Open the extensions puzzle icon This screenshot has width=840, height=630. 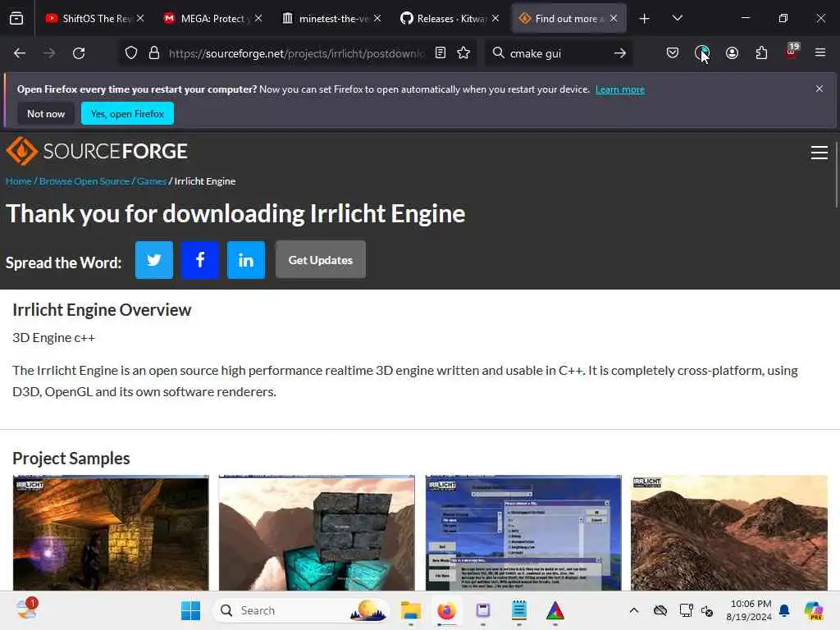(x=761, y=52)
